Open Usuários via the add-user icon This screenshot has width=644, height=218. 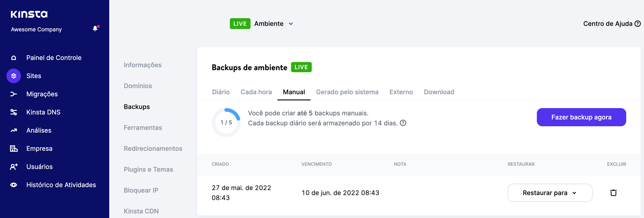tap(13, 167)
